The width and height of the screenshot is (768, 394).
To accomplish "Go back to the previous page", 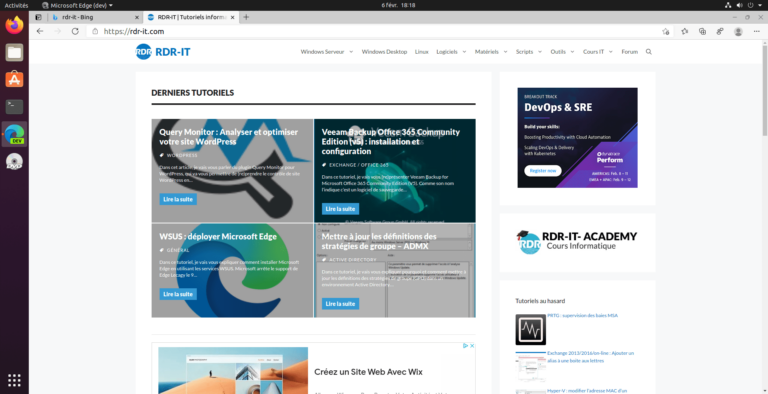I will click(x=40, y=31).
